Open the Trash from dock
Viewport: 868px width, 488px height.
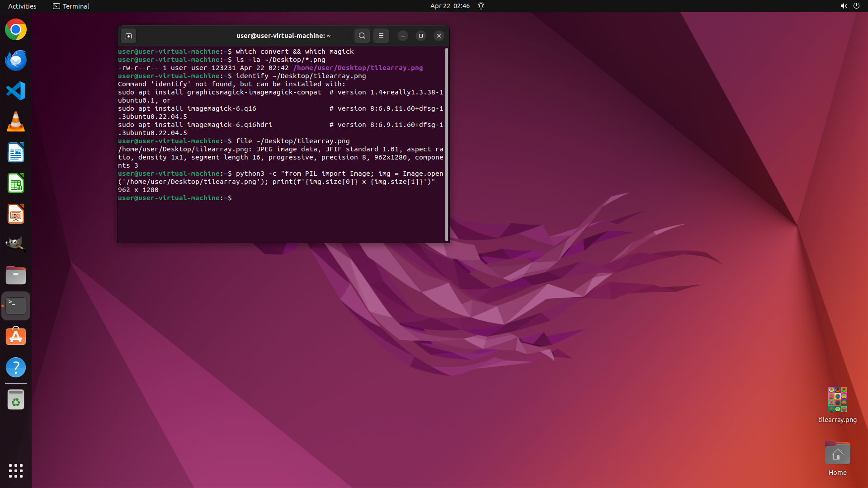coord(16,400)
